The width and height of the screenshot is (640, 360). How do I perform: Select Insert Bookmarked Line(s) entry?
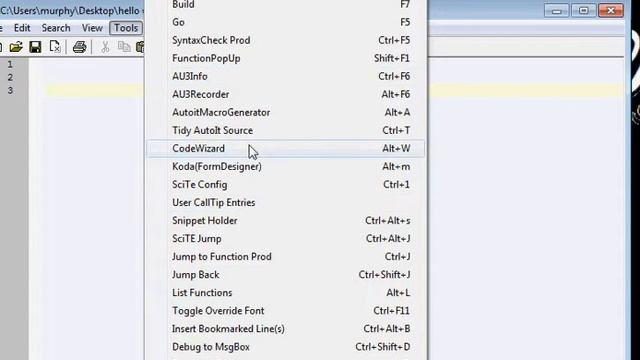tap(285, 329)
